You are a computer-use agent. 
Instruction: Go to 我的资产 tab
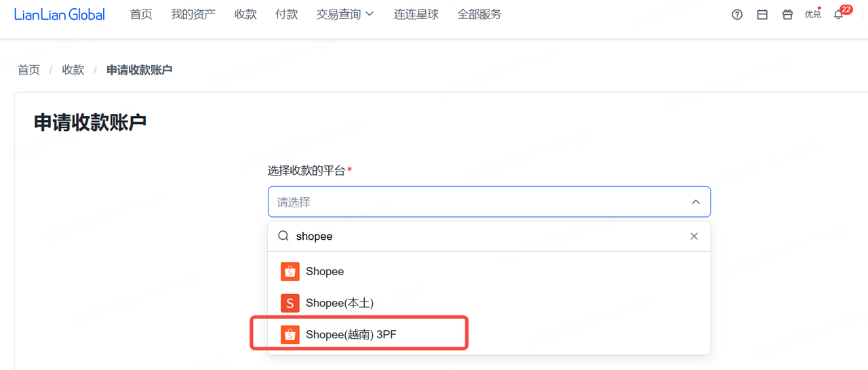tap(193, 14)
